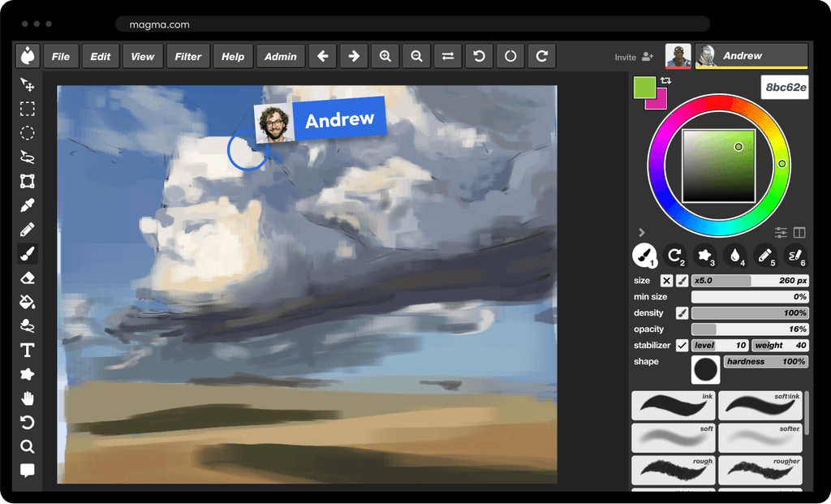The height and width of the screenshot is (504, 831).
Task: Toggle the stabilizer checkbox
Action: (x=682, y=345)
